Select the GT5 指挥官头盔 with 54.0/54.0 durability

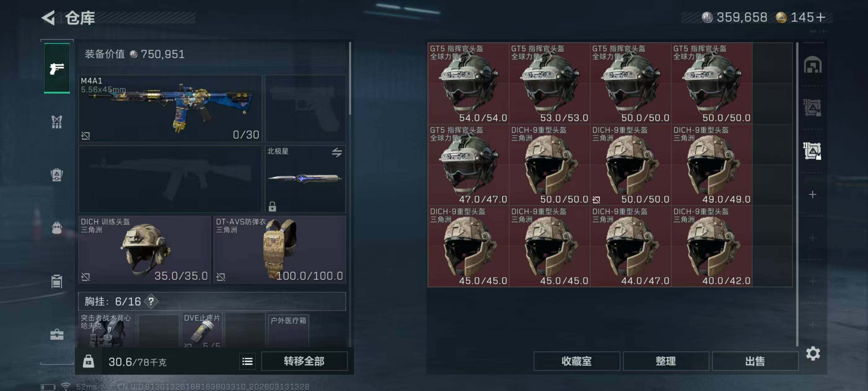point(468,83)
